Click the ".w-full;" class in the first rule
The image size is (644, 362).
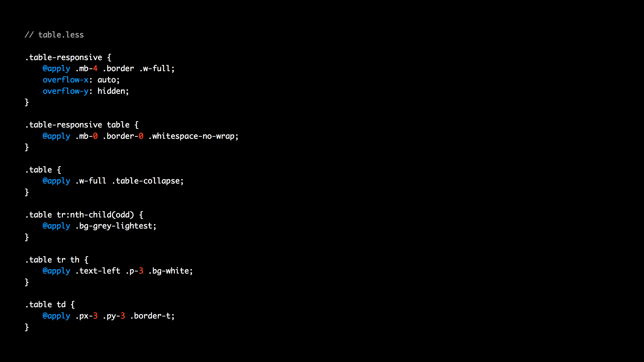pyautogui.click(x=157, y=68)
